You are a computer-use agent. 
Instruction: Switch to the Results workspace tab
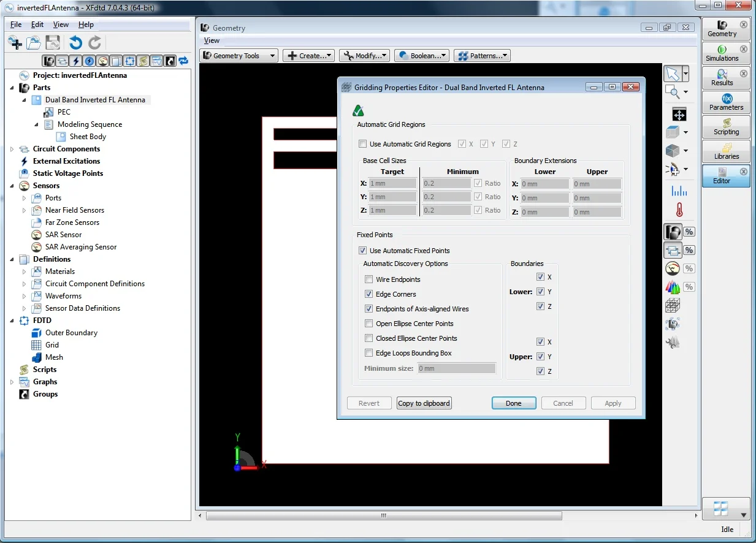point(726,78)
